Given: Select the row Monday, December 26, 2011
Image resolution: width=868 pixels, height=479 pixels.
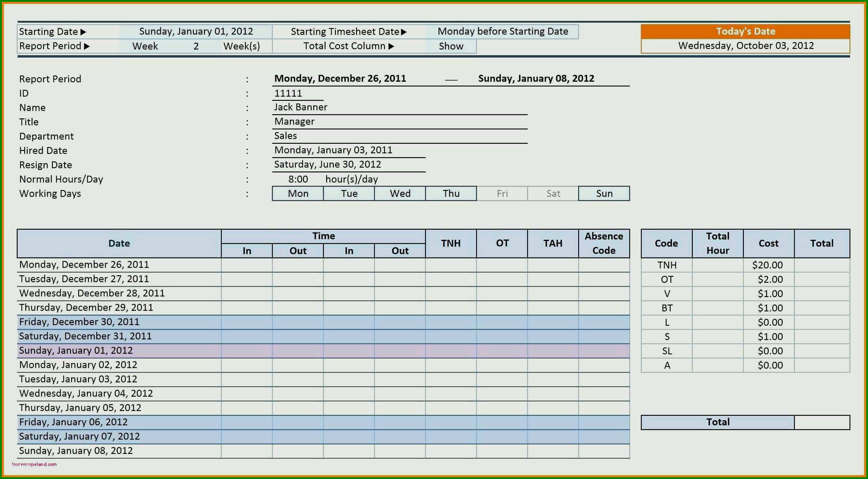Looking at the screenshot, I should point(324,265).
